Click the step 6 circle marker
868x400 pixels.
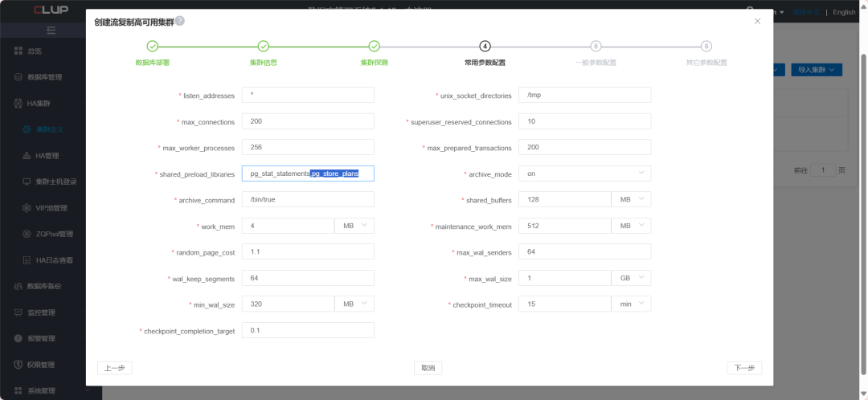706,46
